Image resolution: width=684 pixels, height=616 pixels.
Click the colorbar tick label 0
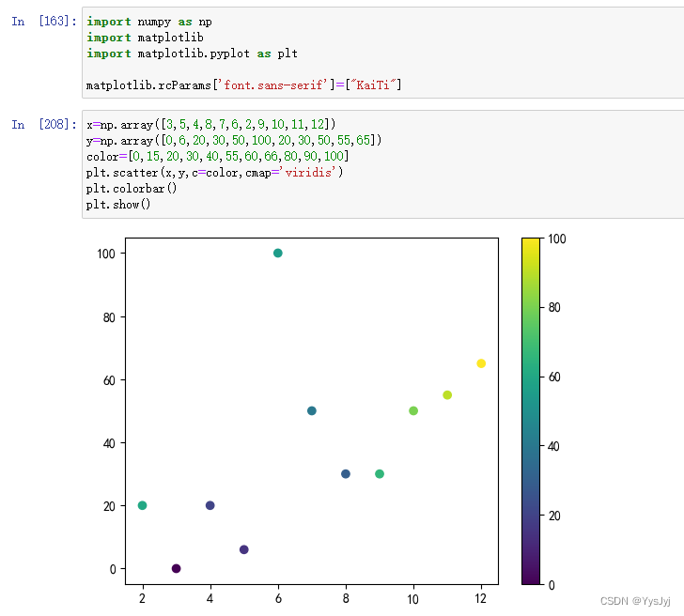pyautogui.click(x=552, y=585)
